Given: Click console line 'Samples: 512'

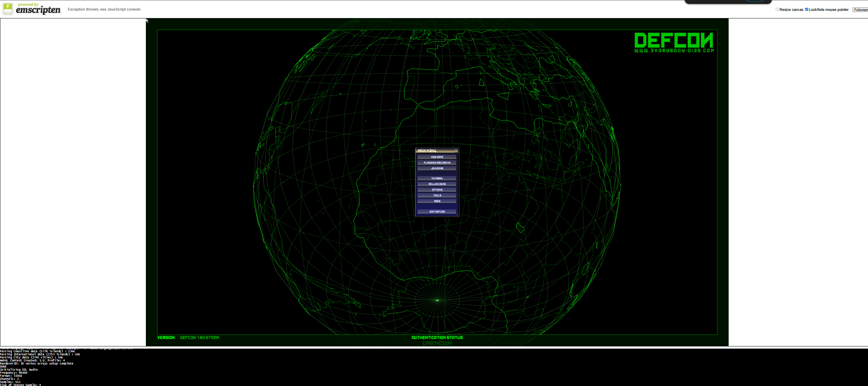Looking at the screenshot, I should [10, 382].
